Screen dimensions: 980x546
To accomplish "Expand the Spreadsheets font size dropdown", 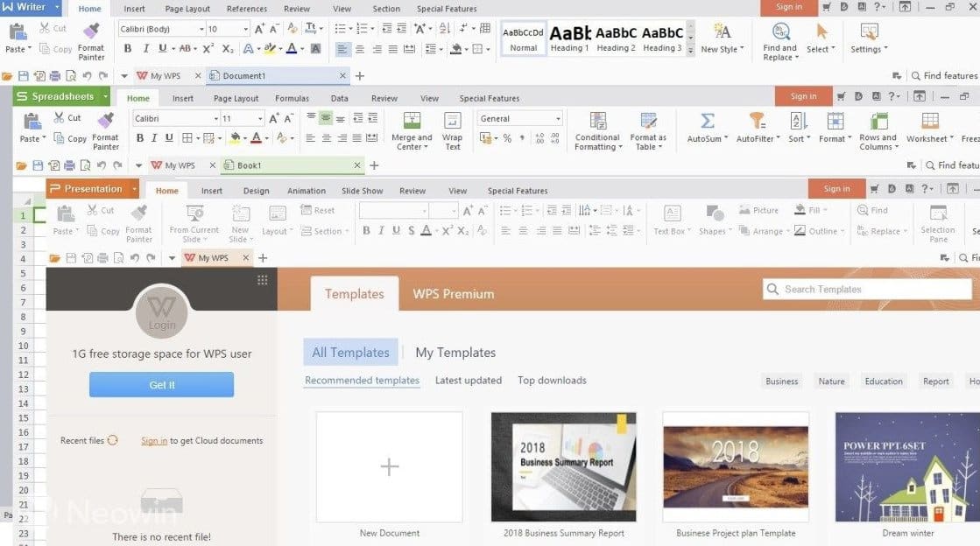I will click(x=261, y=119).
